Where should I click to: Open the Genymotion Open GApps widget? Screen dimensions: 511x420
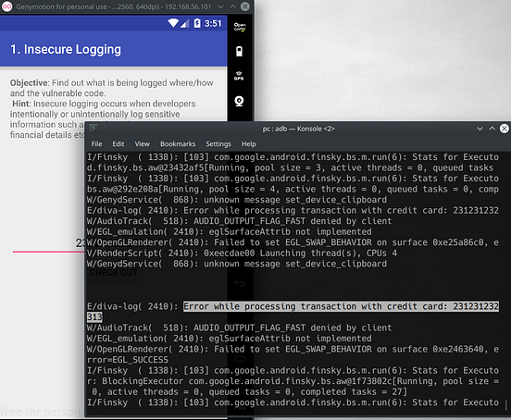point(240,27)
